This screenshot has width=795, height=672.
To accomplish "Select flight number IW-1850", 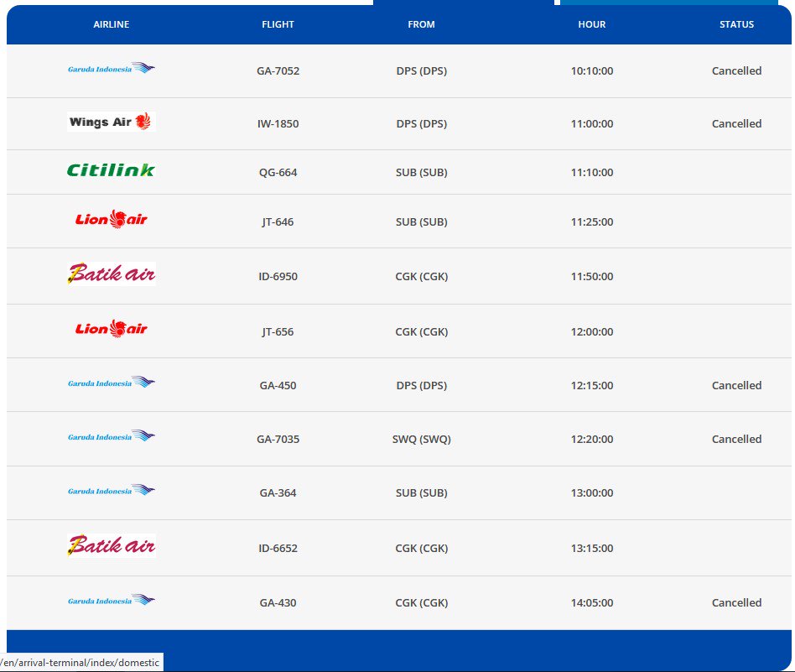I will (278, 124).
